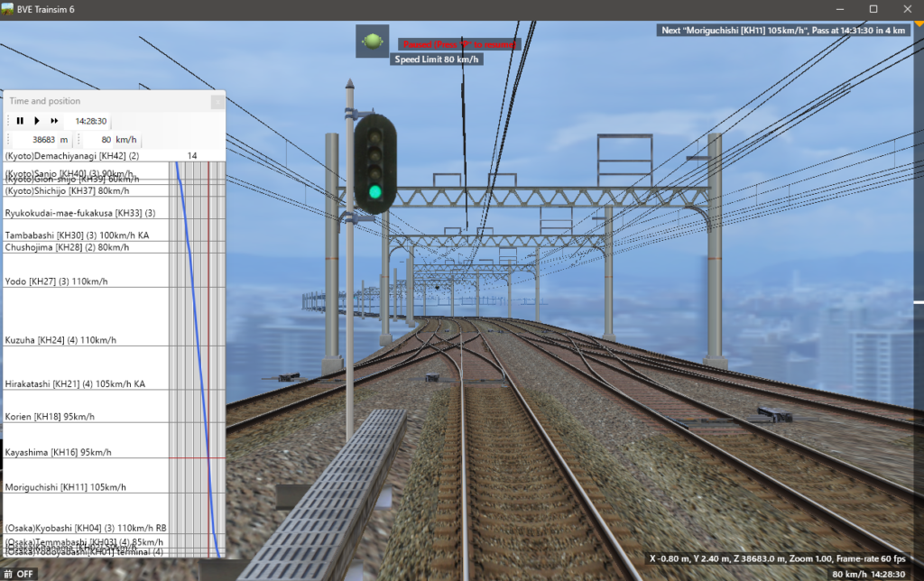Edit the position field showing 38683
The width and height of the screenshot is (924, 581).
44,140
